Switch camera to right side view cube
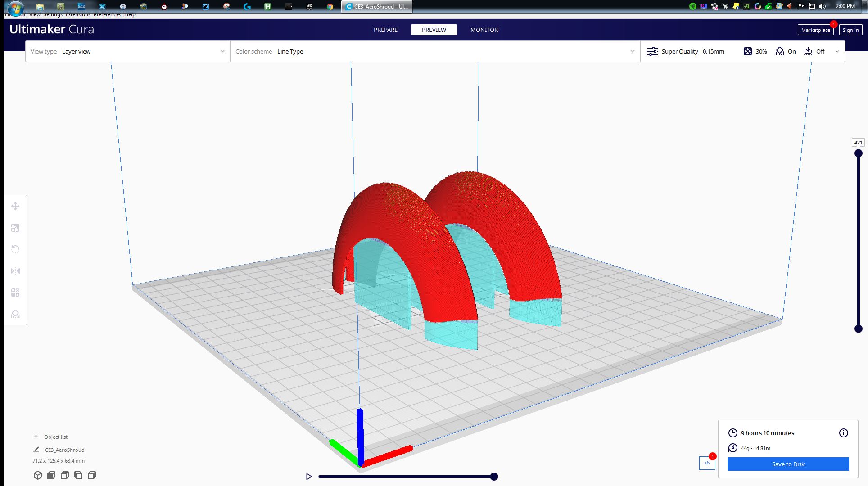 pyautogui.click(x=92, y=475)
